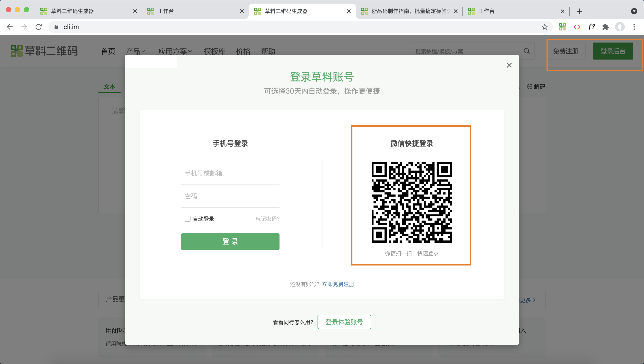Click the yellow macOS minimize button
644x364 pixels.
pos(17,9)
